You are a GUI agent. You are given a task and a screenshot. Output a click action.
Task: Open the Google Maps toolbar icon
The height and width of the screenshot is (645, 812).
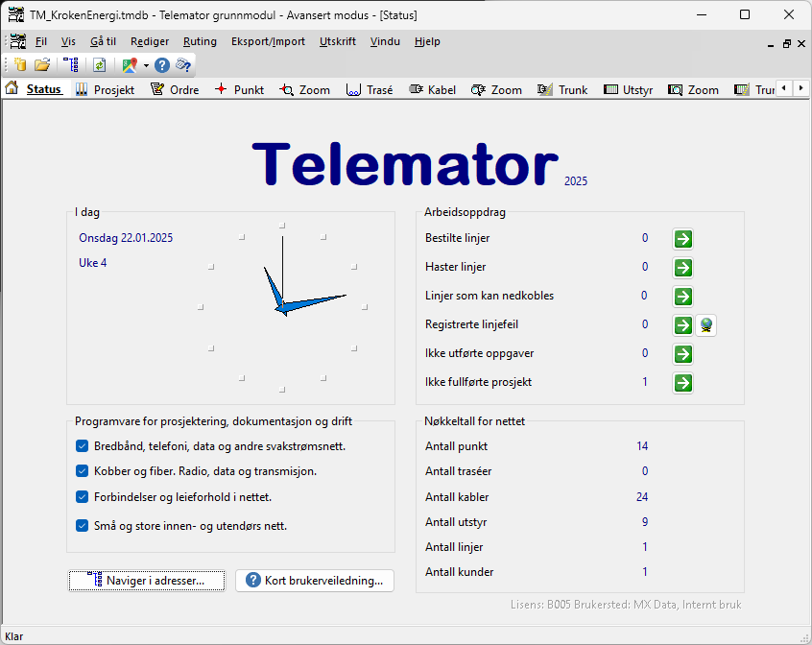[x=130, y=64]
